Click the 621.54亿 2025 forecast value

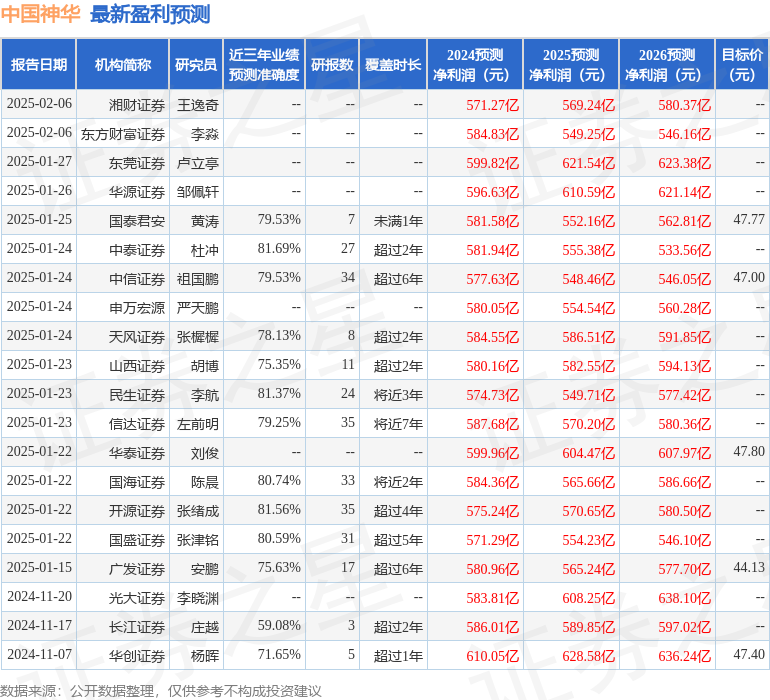pyautogui.click(x=588, y=163)
